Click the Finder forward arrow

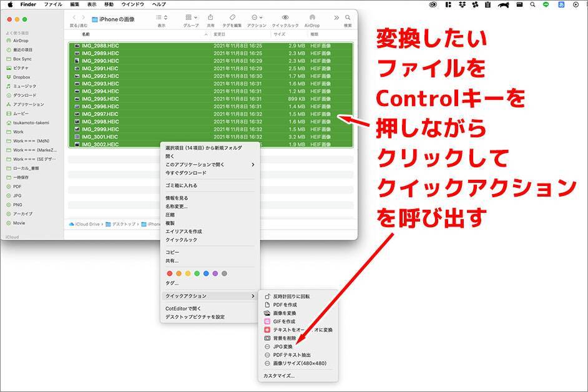83,17
